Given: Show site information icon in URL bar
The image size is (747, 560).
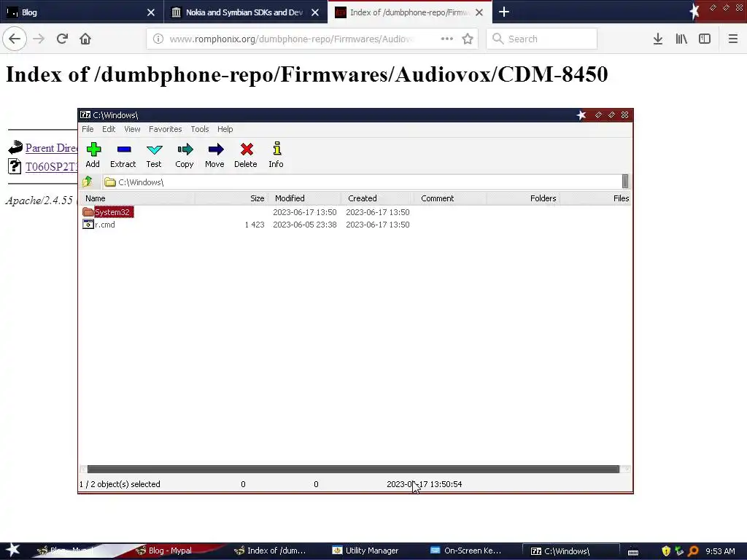Looking at the screenshot, I should pyautogui.click(x=158, y=39).
